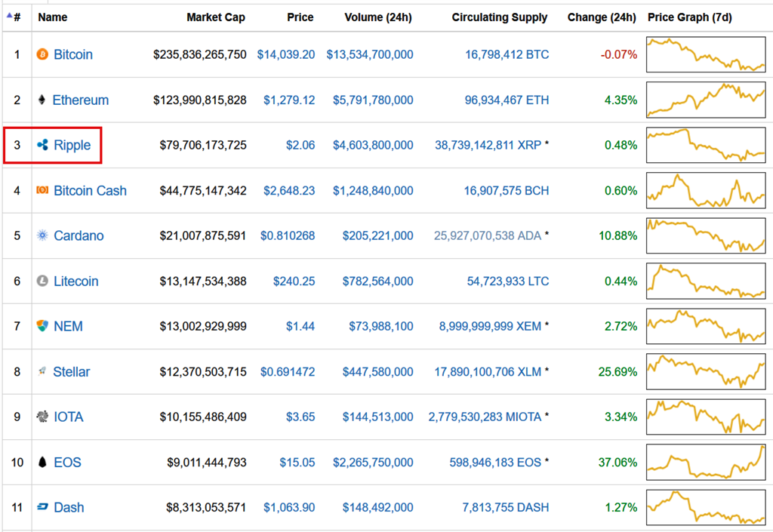Click supply 16,798,412 BTC
The width and height of the screenshot is (773, 532).
pyautogui.click(x=507, y=54)
